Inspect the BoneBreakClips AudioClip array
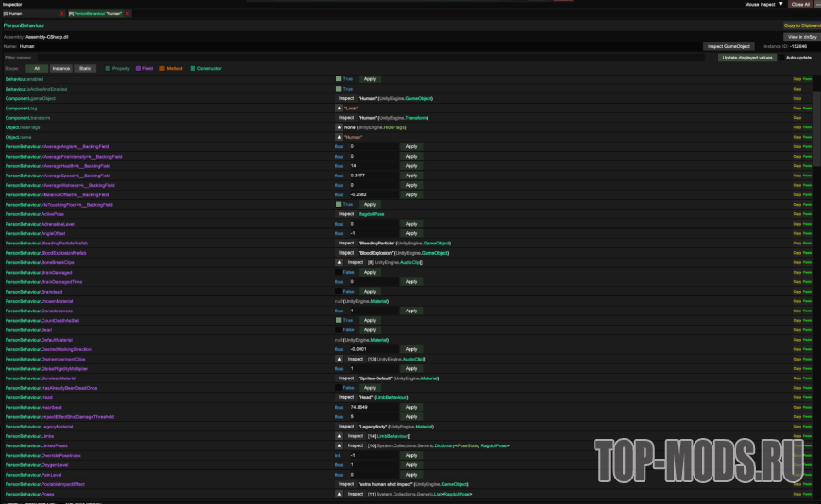The height and width of the screenshot is (504, 821). (x=356, y=262)
